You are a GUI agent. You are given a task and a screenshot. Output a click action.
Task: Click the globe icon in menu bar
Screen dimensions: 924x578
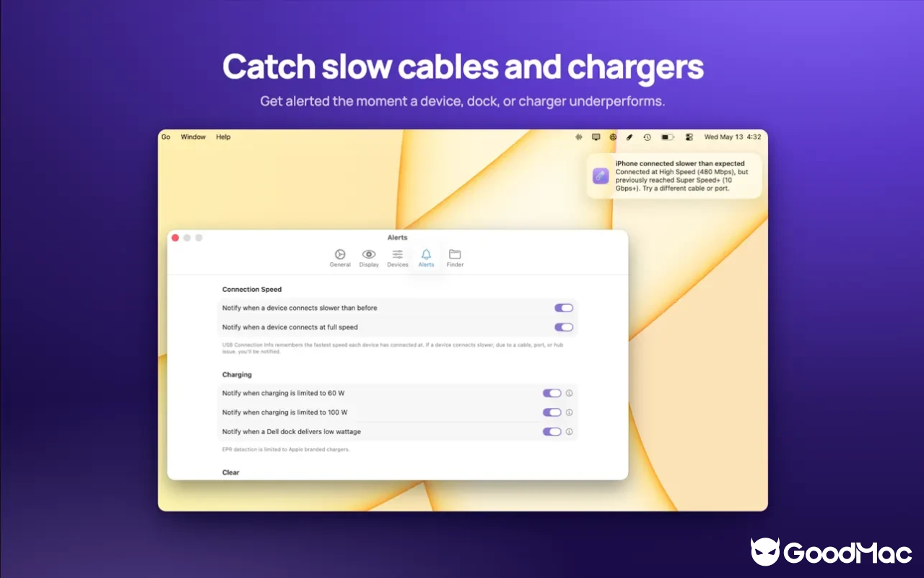[x=613, y=137]
